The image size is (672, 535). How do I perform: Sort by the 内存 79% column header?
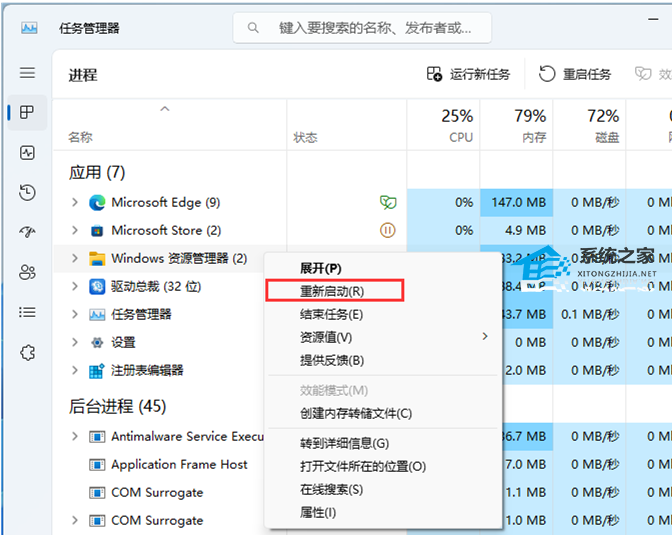click(x=516, y=125)
